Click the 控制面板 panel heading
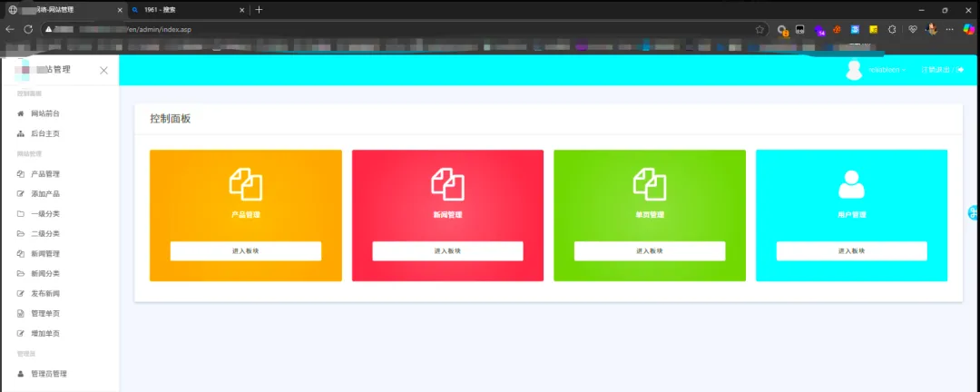The width and height of the screenshot is (980, 392). coord(170,119)
